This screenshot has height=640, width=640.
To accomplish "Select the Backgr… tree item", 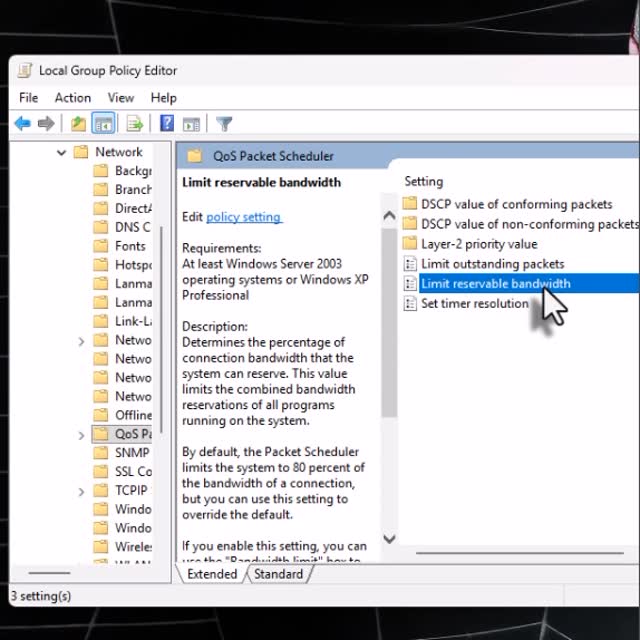I will (x=133, y=171).
